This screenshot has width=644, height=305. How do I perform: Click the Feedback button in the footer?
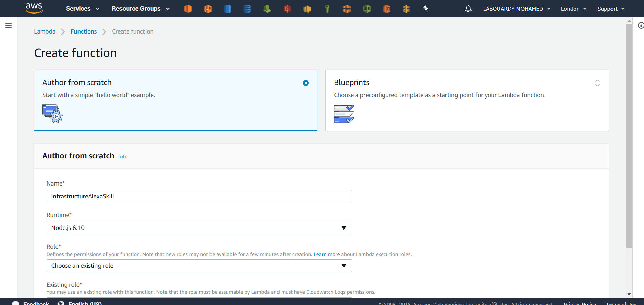pos(36,303)
